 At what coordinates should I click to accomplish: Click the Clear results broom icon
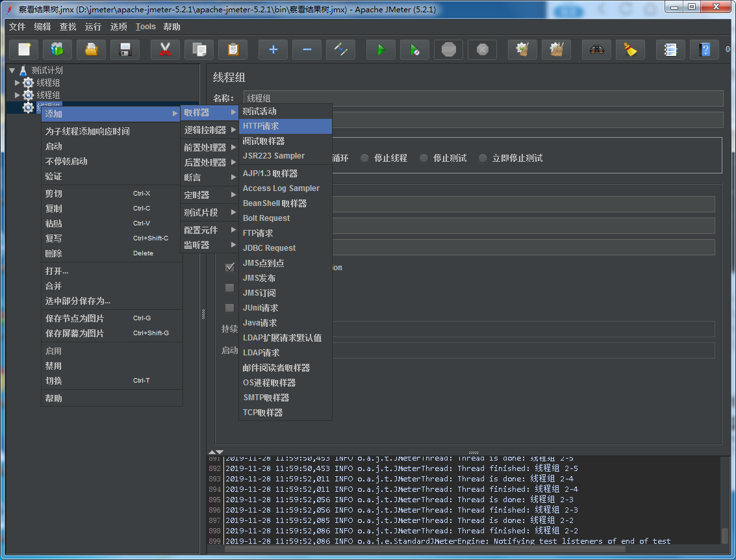pyautogui.click(x=522, y=49)
